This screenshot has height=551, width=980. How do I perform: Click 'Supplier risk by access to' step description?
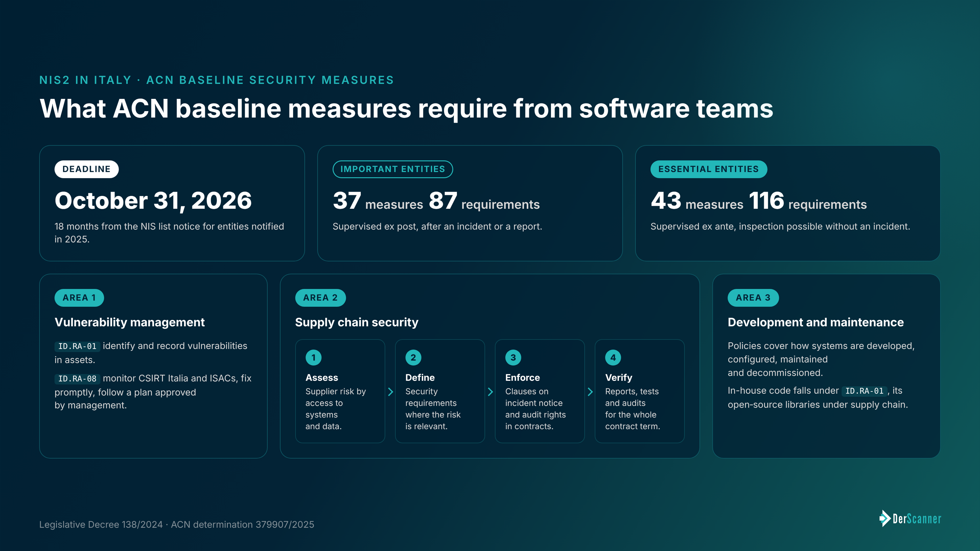pyautogui.click(x=336, y=409)
